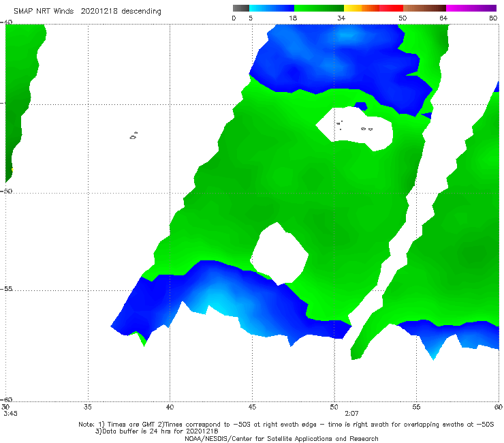Click the color bar label 34
Image resolution: width=504 pixels, height=443 pixels.
tap(341, 18)
